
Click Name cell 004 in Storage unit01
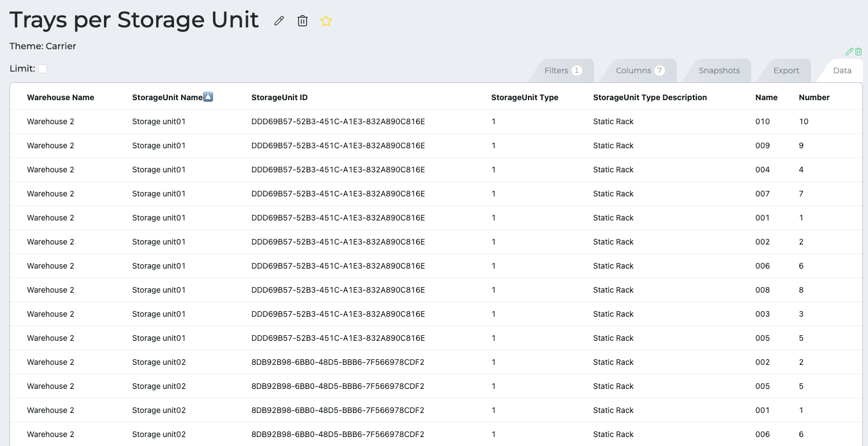[762, 170]
